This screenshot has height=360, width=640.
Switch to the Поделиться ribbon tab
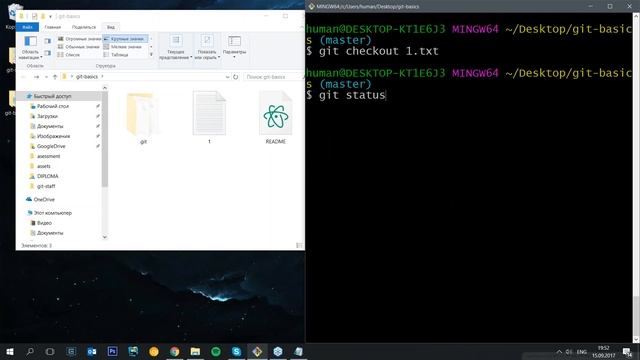[84, 27]
